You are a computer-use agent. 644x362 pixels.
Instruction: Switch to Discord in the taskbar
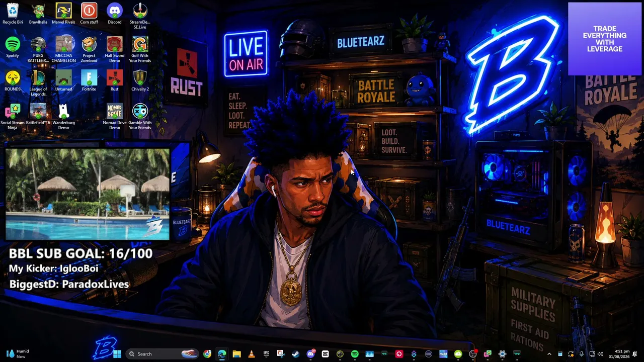(x=311, y=354)
